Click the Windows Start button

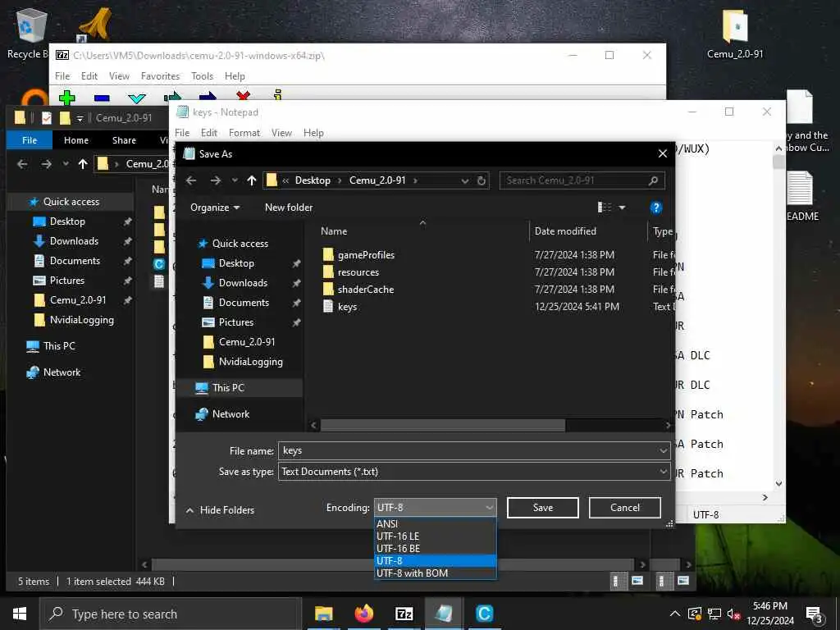(x=20, y=614)
